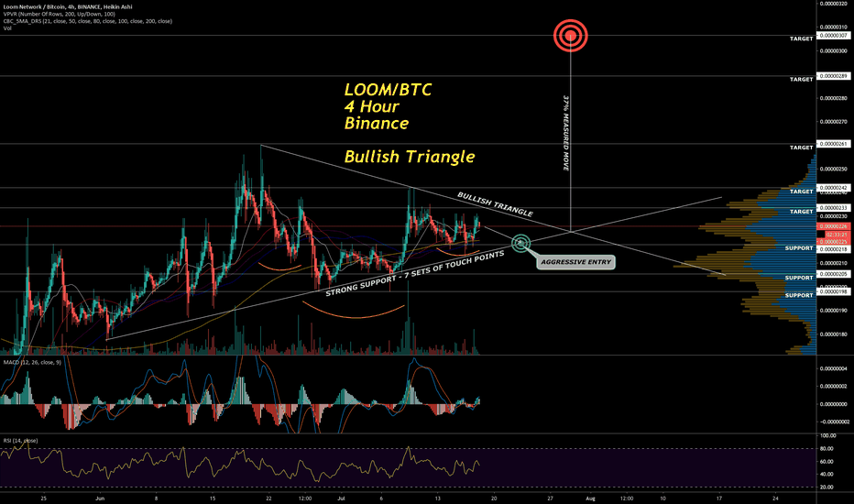Viewport: 854px width, 504px height.
Task: Click the 22 date label on time axis
Action: [268, 498]
